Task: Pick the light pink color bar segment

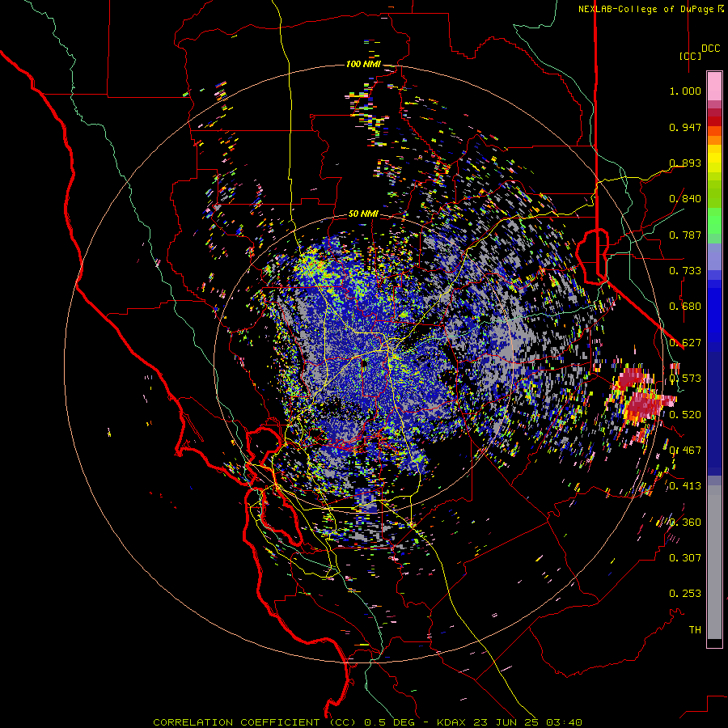Action: (x=714, y=86)
